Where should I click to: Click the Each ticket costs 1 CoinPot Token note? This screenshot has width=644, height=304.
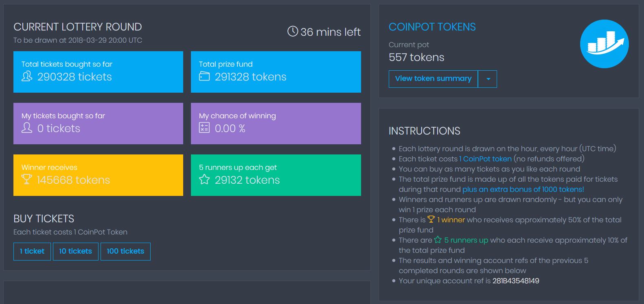pyautogui.click(x=70, y=232)
